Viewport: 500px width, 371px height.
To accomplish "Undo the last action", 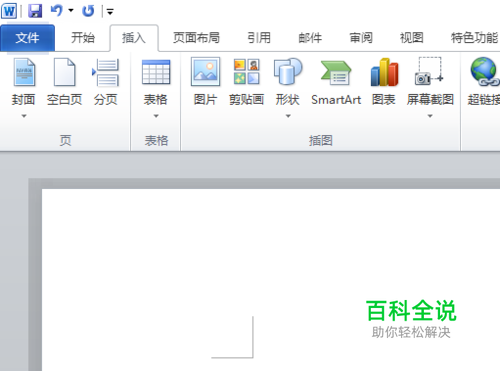I will [56, 11].
